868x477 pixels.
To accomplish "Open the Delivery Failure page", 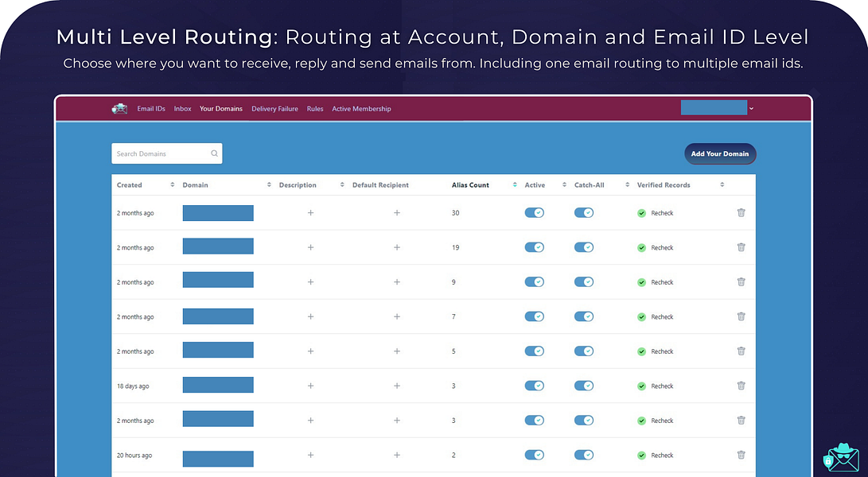I will pos(274,109).
